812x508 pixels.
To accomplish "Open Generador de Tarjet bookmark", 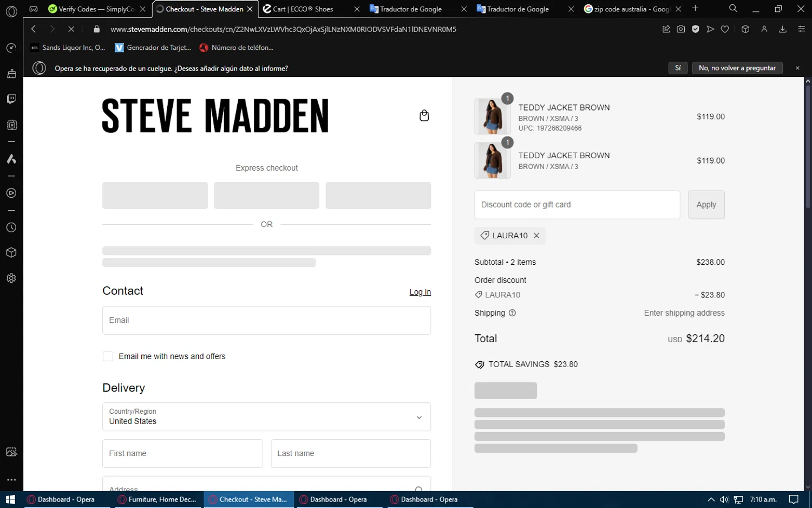I will point(153,48).
